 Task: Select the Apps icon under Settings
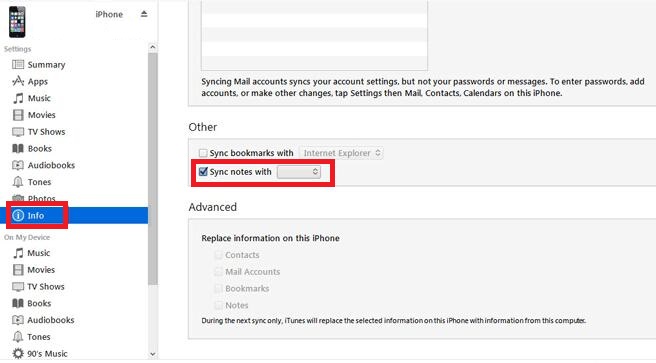(x=18, y=81)
